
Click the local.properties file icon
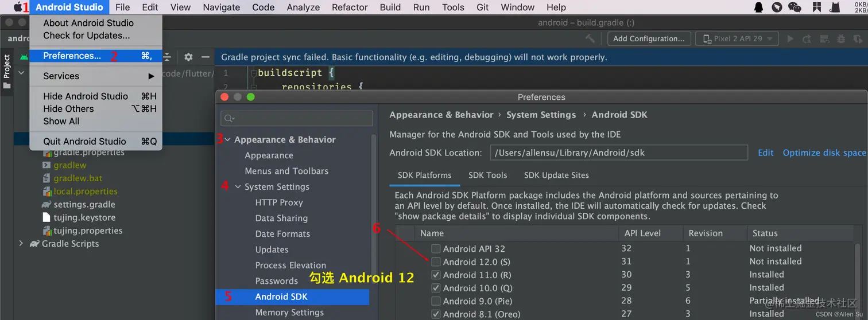(48, 192)
